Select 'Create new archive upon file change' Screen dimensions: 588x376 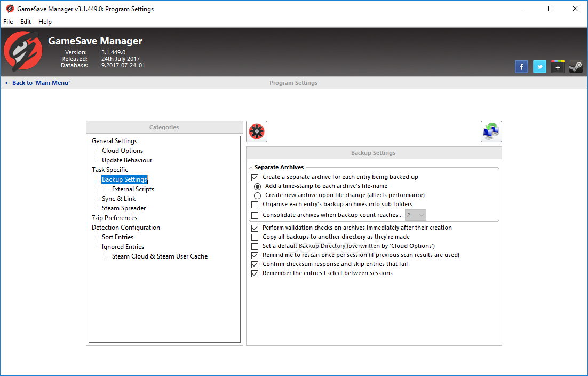[257, 195]
